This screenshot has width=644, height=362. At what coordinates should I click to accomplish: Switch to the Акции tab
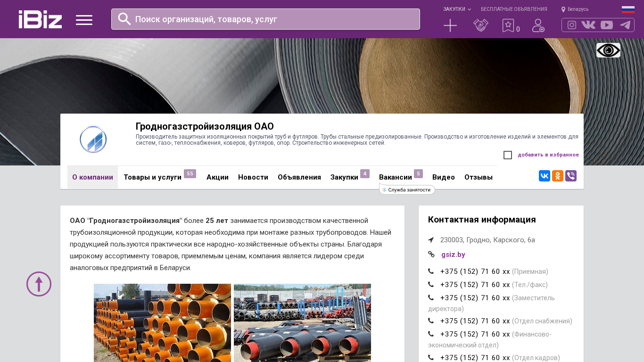pos(217,177)
